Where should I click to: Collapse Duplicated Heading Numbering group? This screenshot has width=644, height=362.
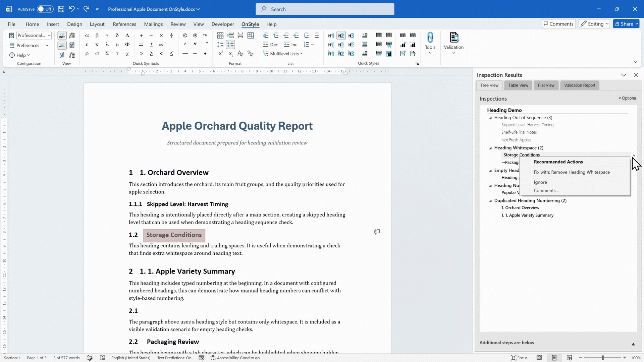[x=490, y=201]
